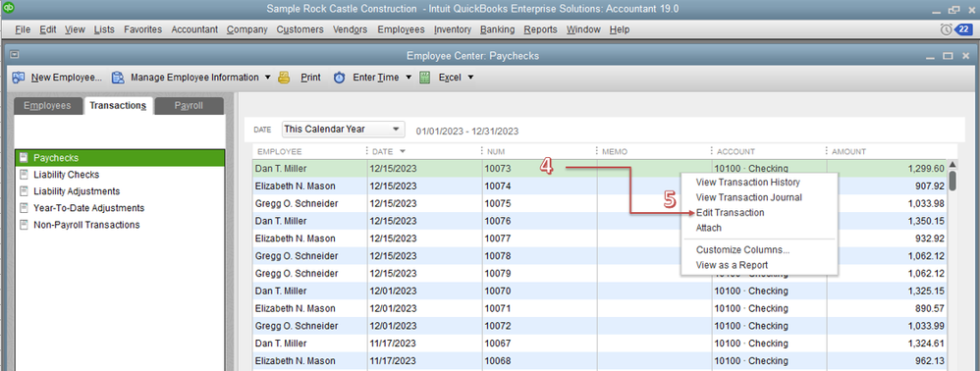
Task: Click the New Employee button label
Action: coord(66,78)
